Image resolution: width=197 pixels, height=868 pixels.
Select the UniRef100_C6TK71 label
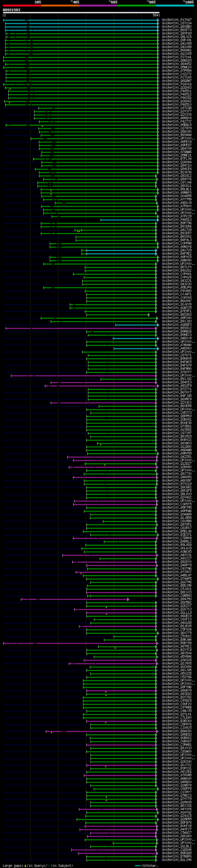pyautogui.click(x=177, y=355)
